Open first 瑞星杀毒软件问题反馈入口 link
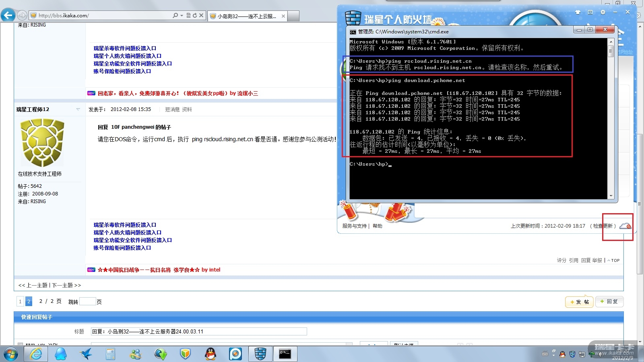The image size is (644, 362). [125, 48]
